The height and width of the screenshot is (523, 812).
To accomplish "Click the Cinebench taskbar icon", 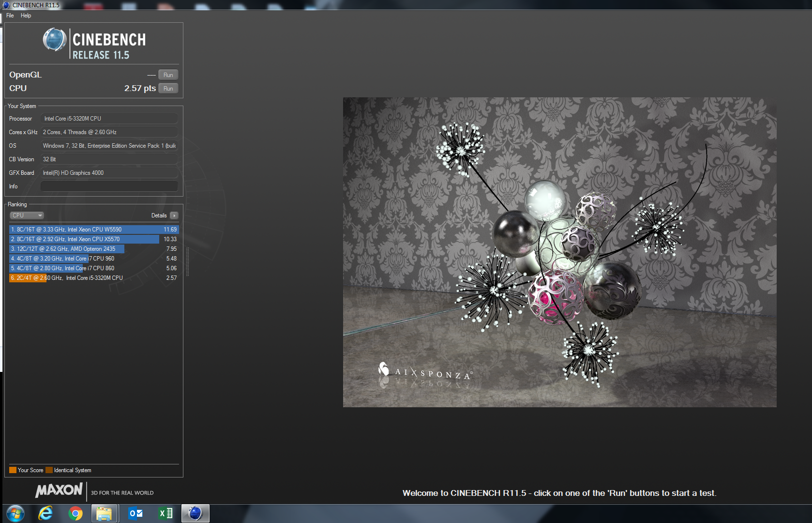I will coord(195,513).
